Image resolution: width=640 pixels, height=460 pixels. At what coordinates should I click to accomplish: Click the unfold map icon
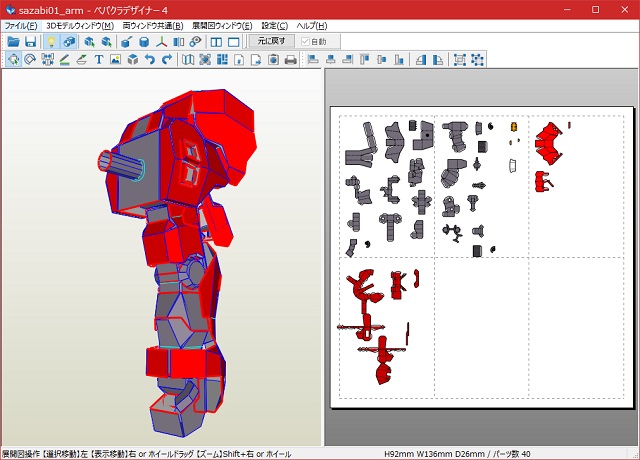tap(188, 60)
